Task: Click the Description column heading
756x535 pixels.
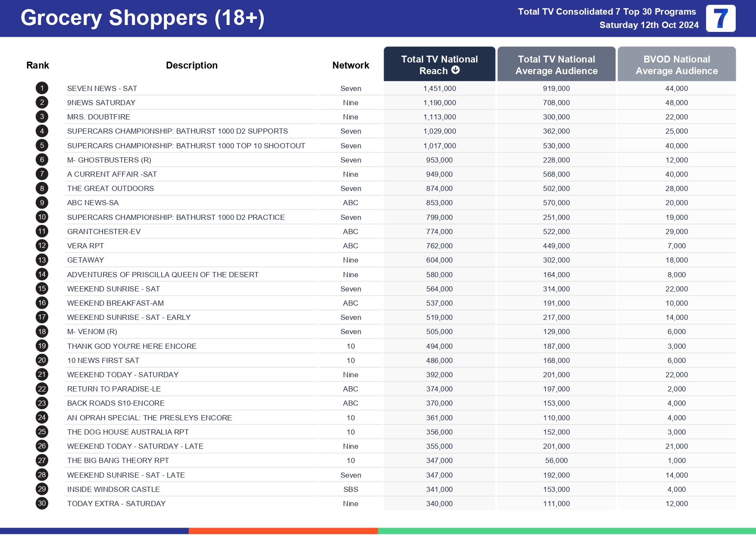Action: 191,66
